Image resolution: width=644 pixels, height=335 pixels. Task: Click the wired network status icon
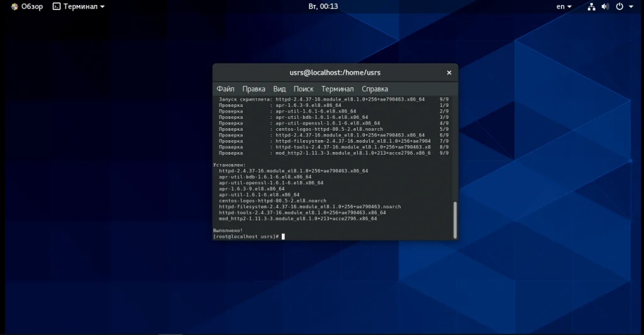(591, 6)
